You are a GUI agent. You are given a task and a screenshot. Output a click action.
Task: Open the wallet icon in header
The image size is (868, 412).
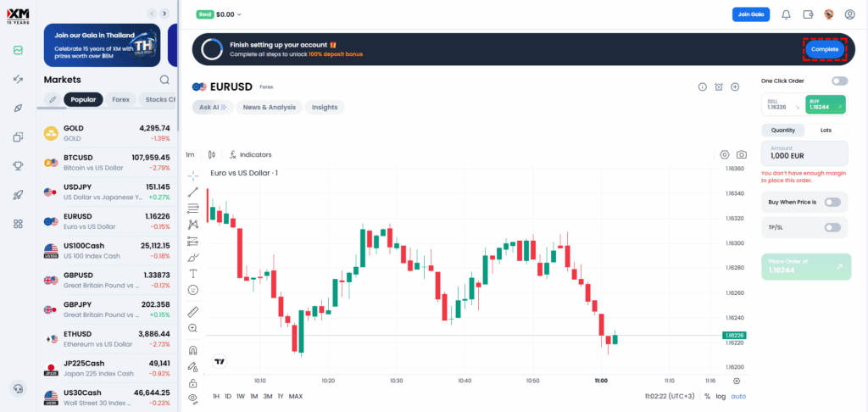[808, 14]
